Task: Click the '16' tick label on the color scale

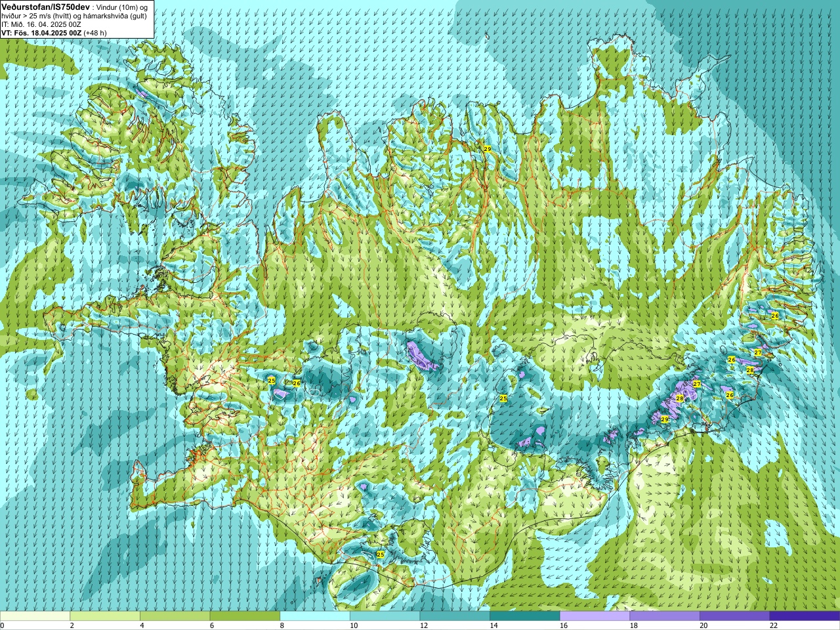Action: pyautogui.click(x=564, y=626)
